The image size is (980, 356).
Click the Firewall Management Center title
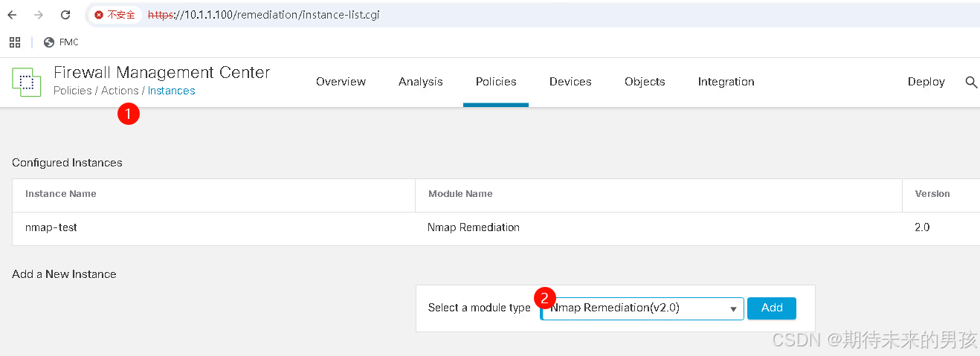point(162,73)
